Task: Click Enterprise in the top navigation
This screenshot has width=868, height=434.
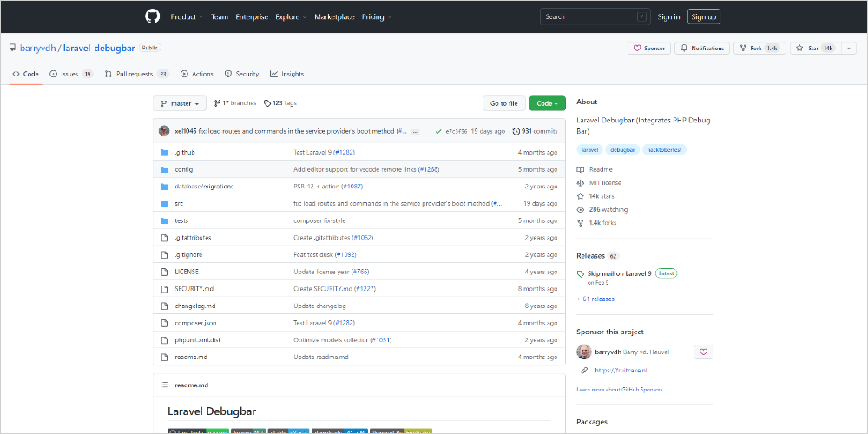Action: pos(252,17)
